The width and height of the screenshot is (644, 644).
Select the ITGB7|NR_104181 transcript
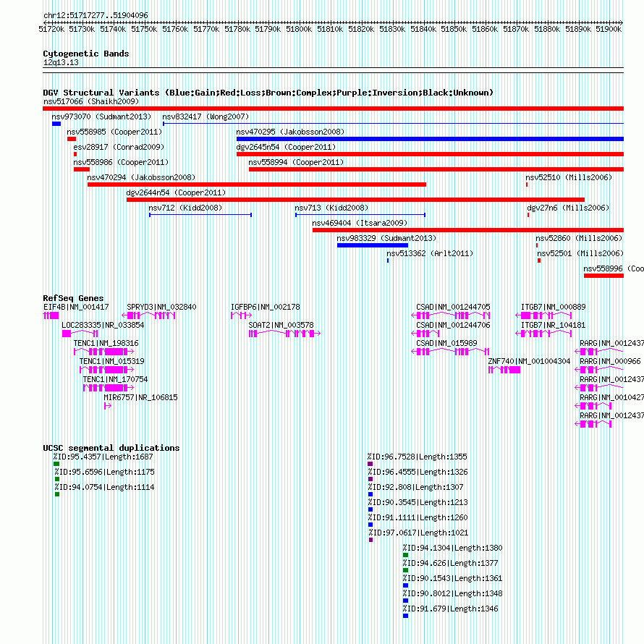click(x=543, y=334)
